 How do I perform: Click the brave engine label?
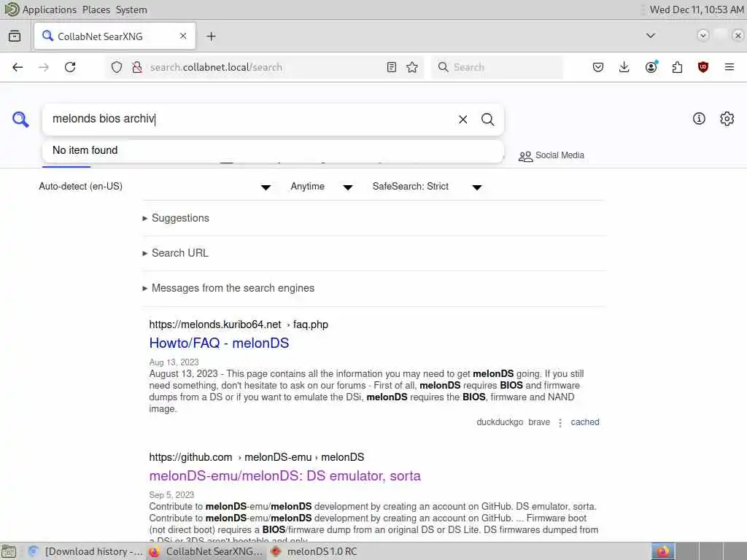[539, 422]
